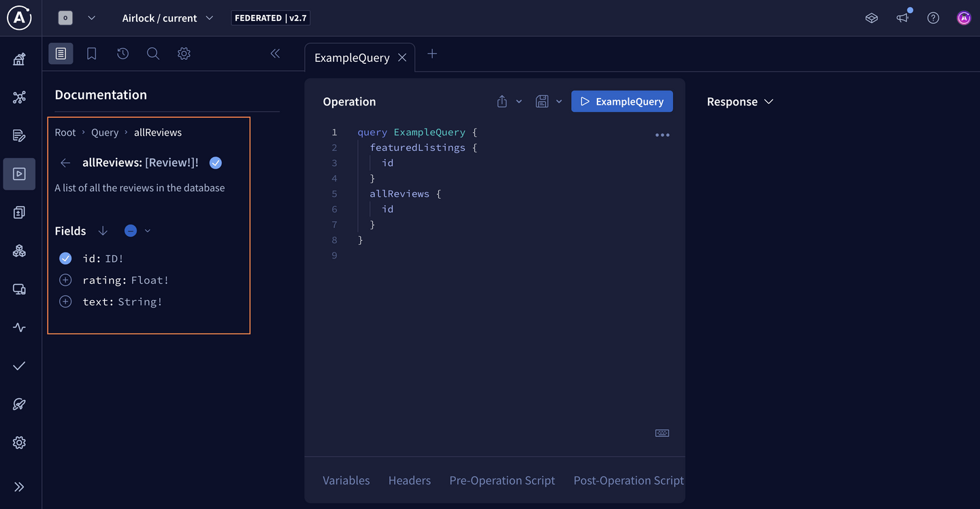
Task: Add the text field to the query
Action: (x=65, y=302)
